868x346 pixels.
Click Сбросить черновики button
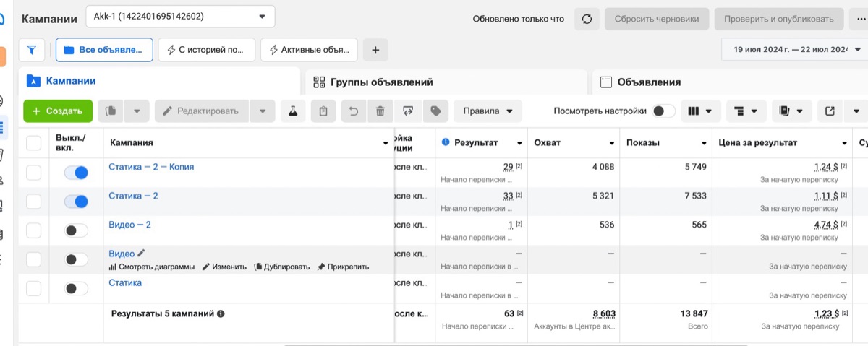(657, 19)
